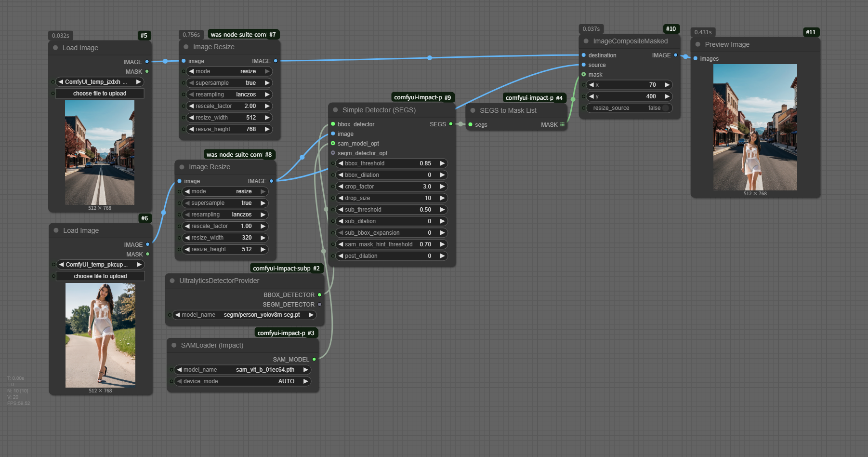Toggle the resize_source switch

click(x=665, y=108)
